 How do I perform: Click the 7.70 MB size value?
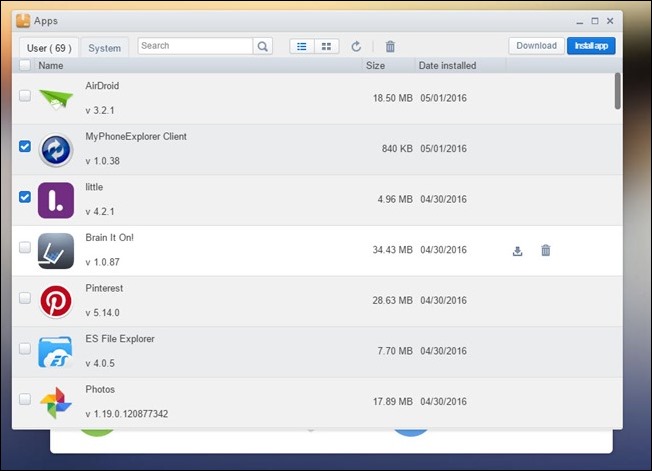point(395,351)
